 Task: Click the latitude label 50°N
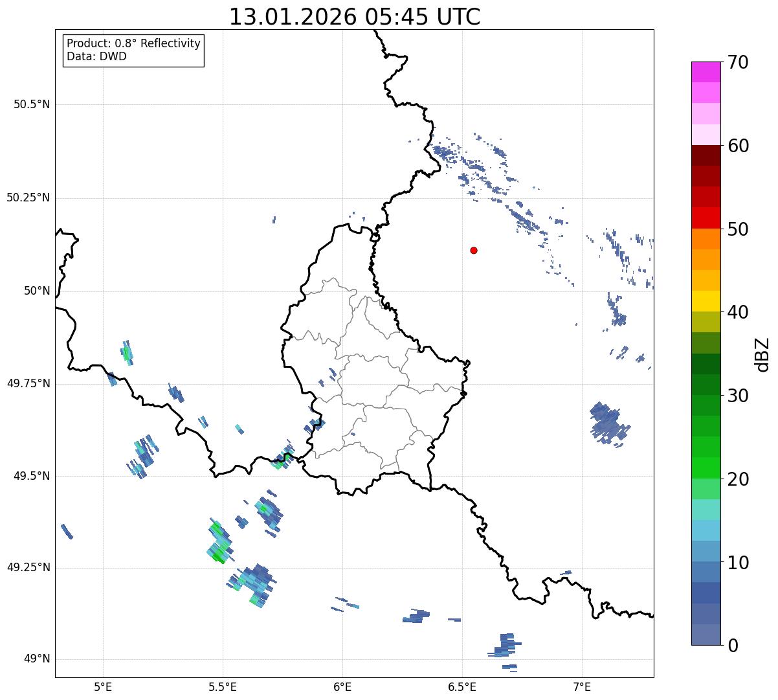pyautogui.click(x=37, y=291)
